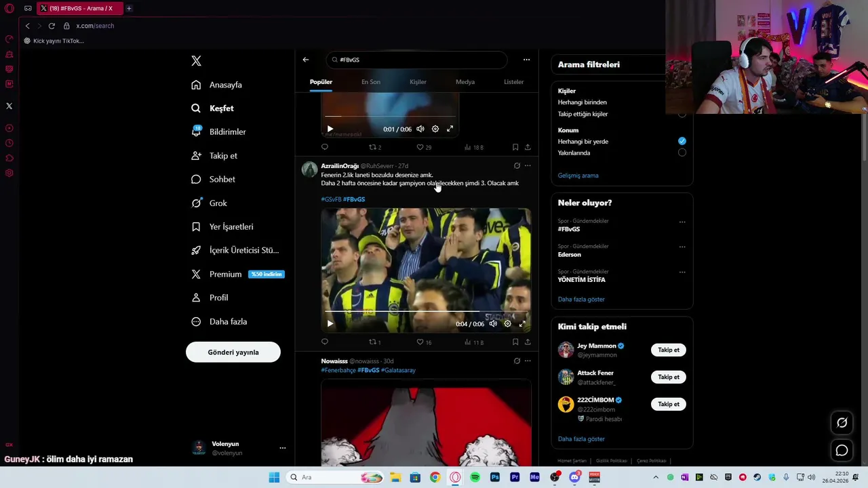Switch to Listeler tab
Screen dimensions: 868x488
(513, 82)
